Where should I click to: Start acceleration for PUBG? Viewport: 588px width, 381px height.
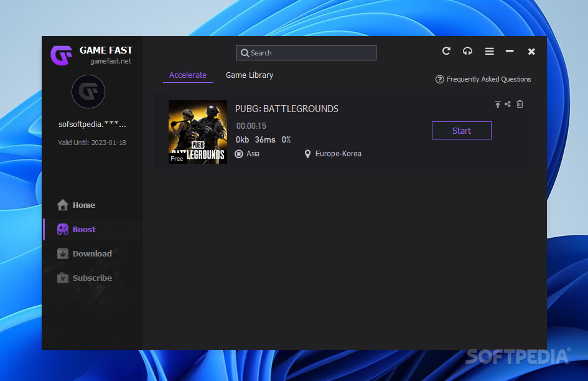(x=461, y=130)
